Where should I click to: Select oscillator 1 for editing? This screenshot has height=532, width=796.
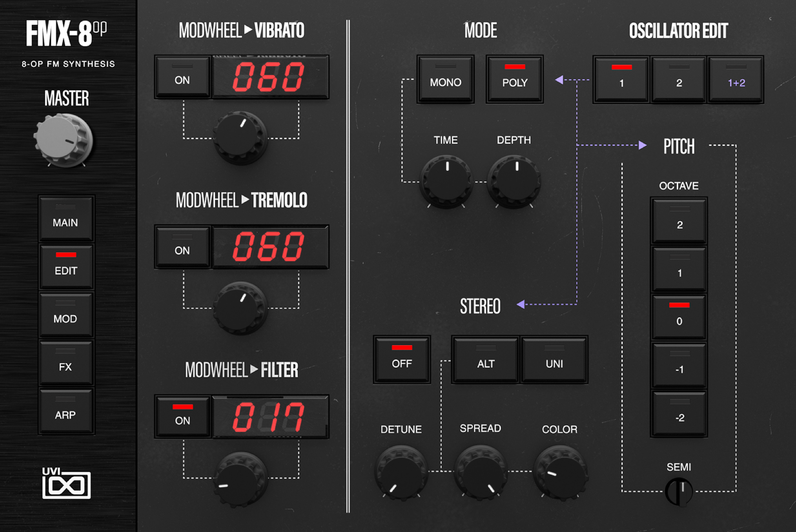[620, 80]
